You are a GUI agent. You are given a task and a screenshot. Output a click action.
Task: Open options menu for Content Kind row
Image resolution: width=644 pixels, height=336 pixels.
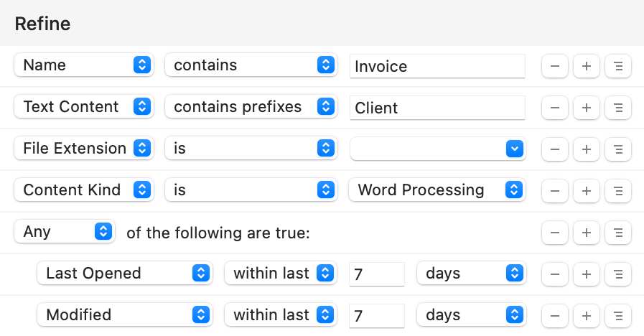point(618,190)
